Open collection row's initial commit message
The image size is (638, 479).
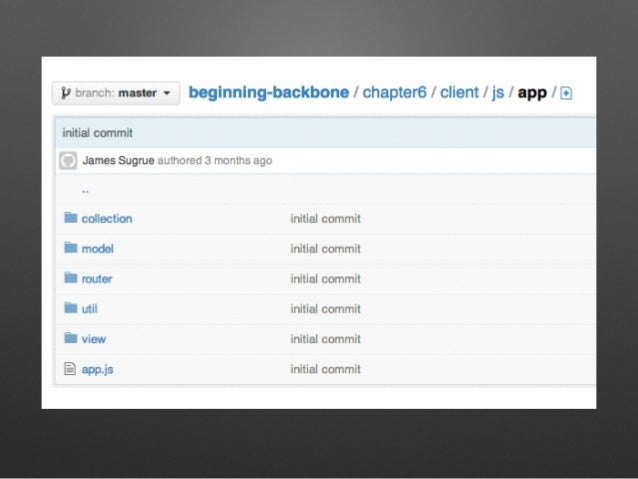pos(326,219)
